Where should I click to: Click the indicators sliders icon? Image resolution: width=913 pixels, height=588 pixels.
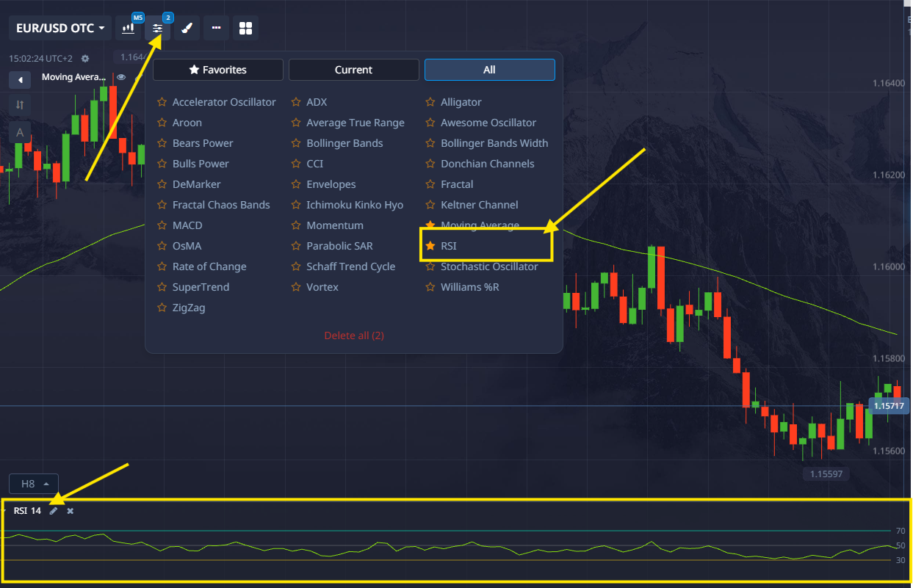(x=158, y=29)
